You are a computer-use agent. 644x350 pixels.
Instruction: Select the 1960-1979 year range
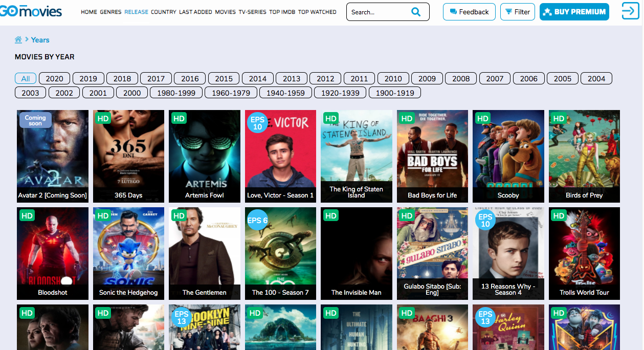[x=231, y=93]
